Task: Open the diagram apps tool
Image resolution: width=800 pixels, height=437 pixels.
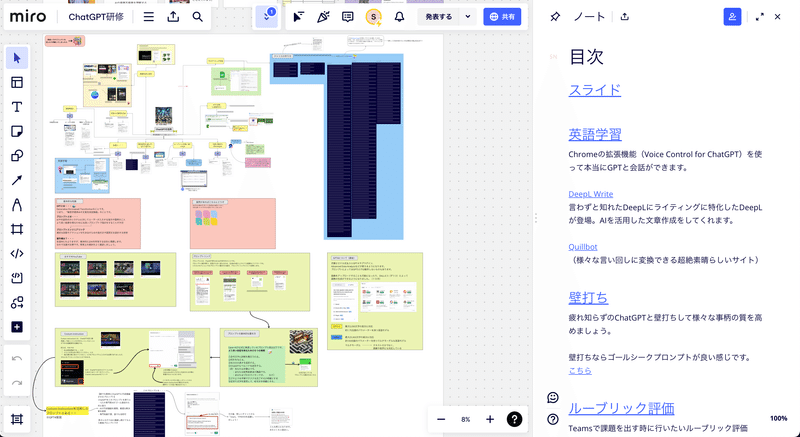Action: (x=17, y=302)
